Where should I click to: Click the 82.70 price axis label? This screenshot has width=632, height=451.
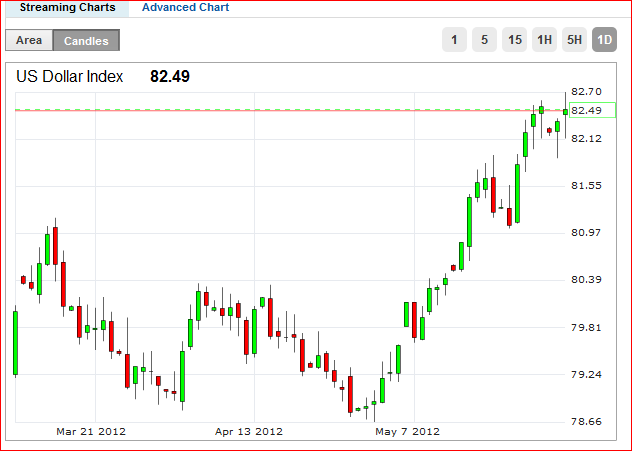[x=586, y=91]
